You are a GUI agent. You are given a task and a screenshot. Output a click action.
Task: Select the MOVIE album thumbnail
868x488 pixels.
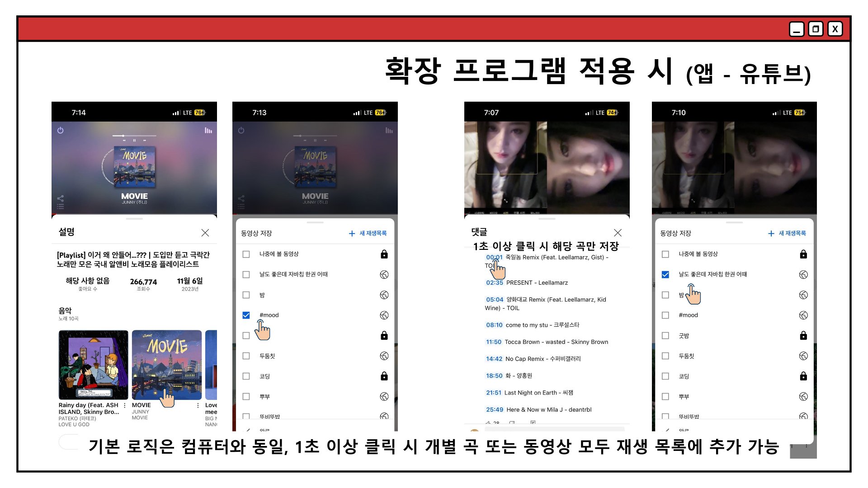click(166, 364)
